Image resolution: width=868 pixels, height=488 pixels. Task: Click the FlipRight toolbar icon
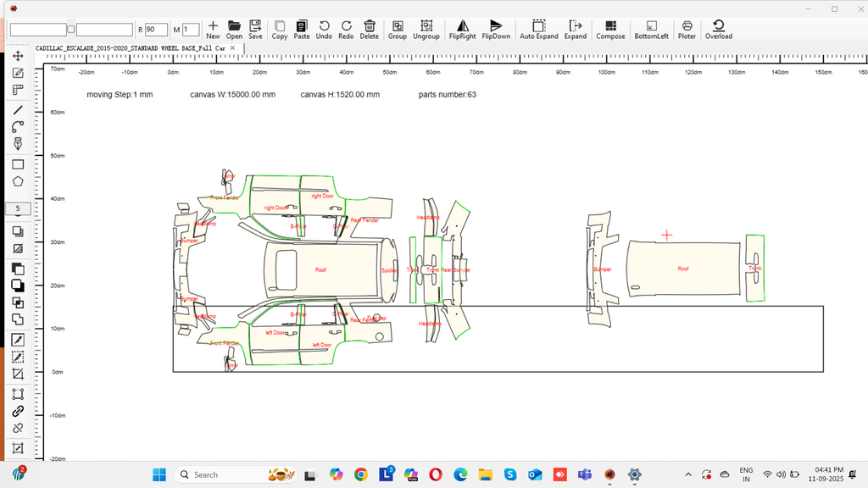462,30
